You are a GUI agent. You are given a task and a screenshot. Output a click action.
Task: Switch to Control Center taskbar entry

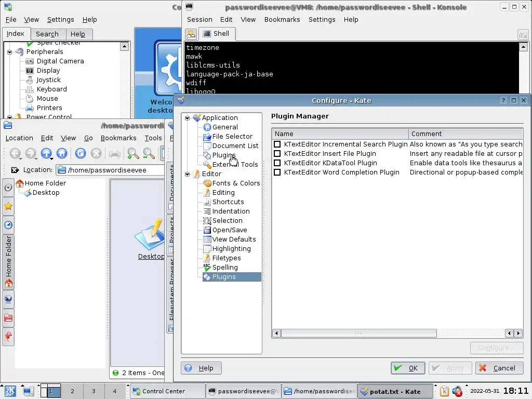pyautogui.click(x=168, y=391)
